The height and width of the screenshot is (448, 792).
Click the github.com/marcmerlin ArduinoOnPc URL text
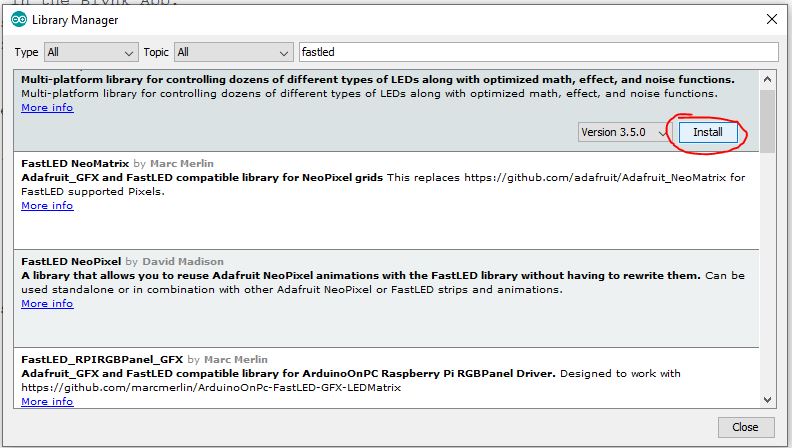point(211,388)
